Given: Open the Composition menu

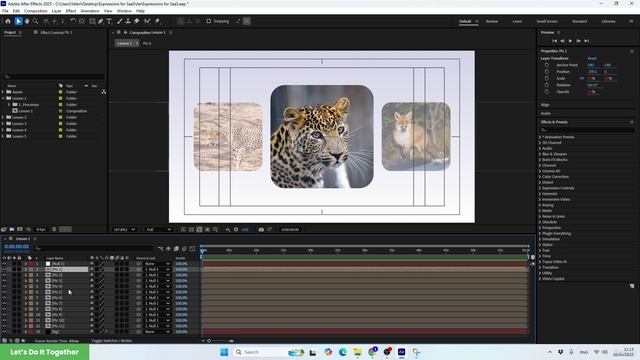Looking at the screenshot, I should (36, 11).
